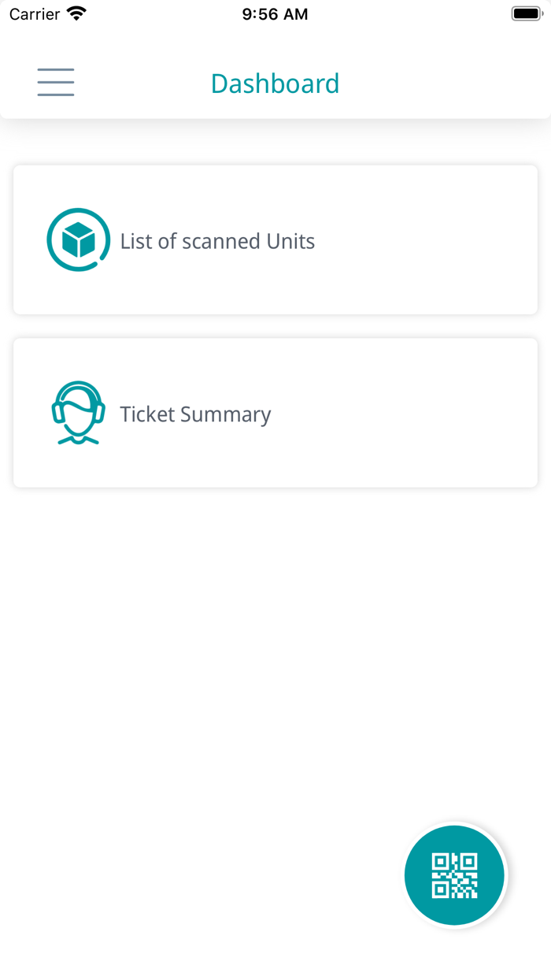Tap the Wi-Fi signal icon in status bar
Screen dimensions: 551x980
[x=77, y=14]
